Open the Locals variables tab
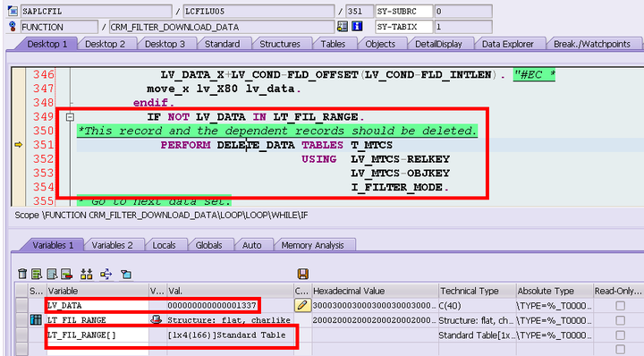This screenshot has height=356, width=644. 165,245
